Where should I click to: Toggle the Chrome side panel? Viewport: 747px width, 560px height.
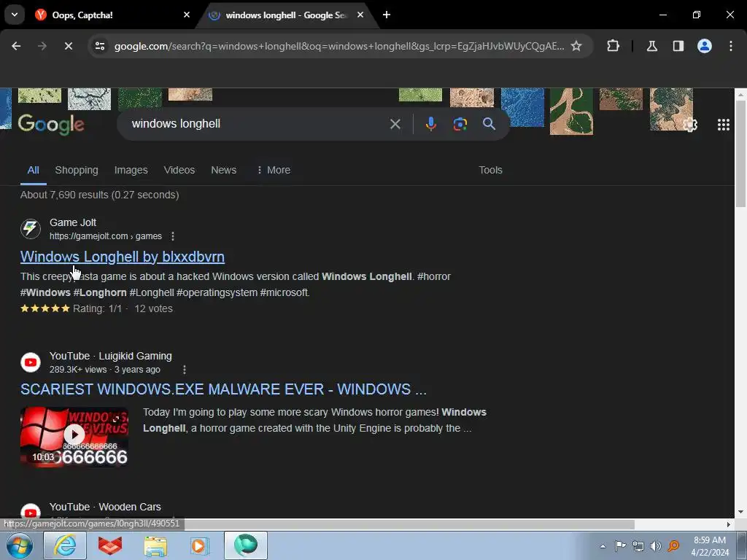[678, 46]
